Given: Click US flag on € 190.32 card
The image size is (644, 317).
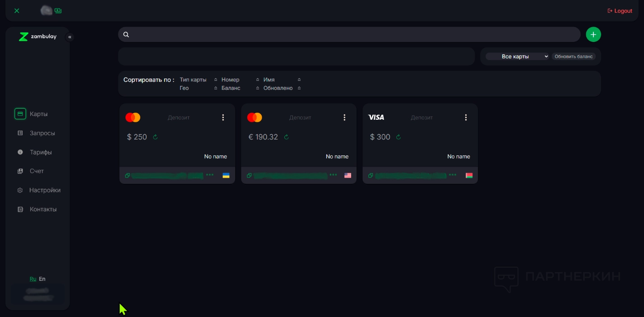Looking at the screenshot, I should tap(347, 175).
